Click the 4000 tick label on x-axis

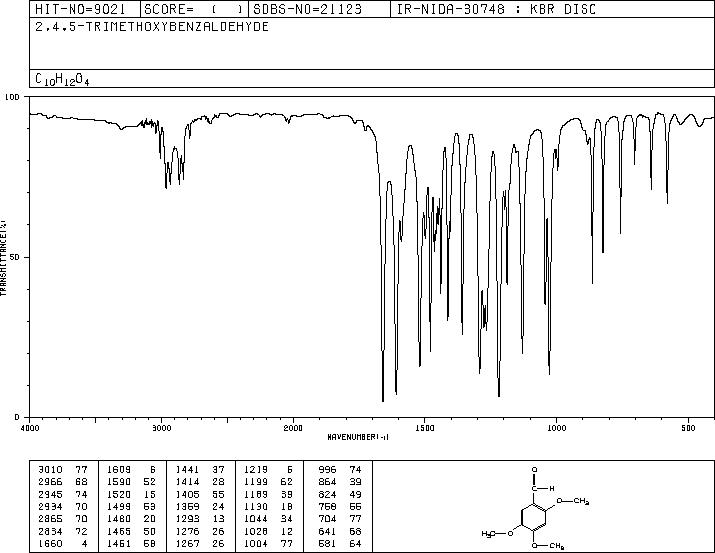[31, 428]
